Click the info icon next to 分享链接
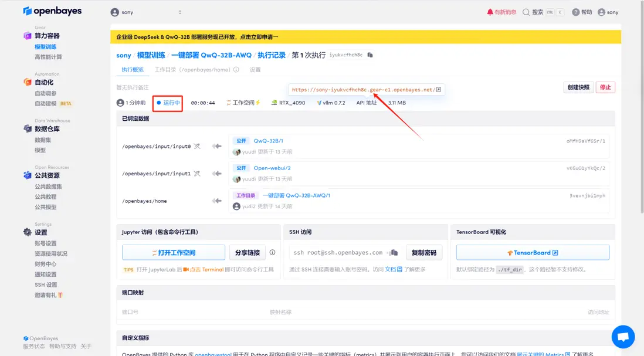The image size is (644, 356). [x=272, y=253]
